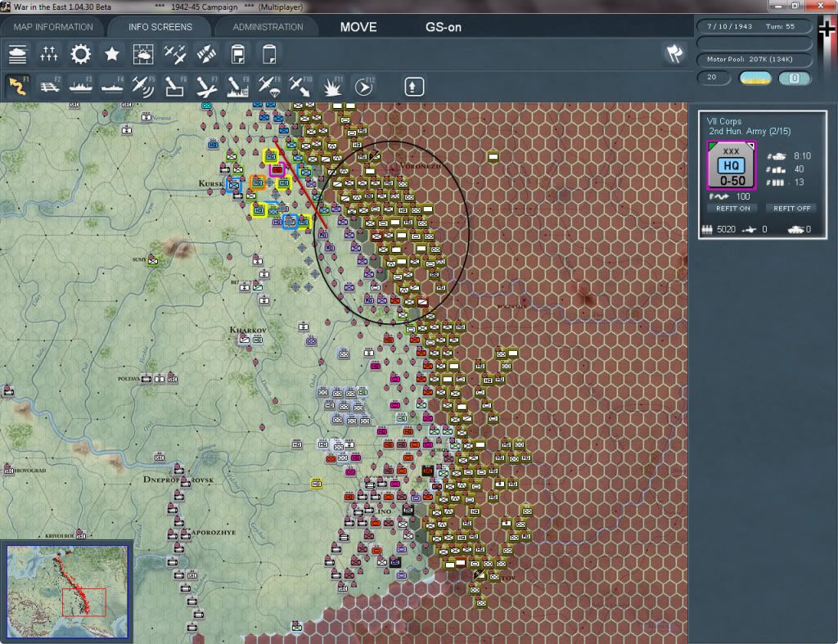Toggle the GS-on indicator
The height and width of the screenshot is (644, 838).
[443, 27]
